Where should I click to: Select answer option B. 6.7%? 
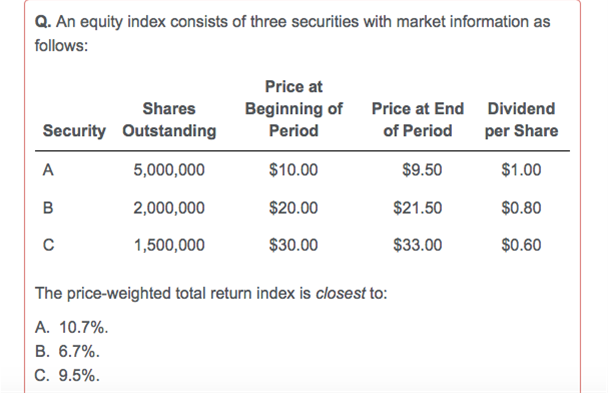[67, 352]
